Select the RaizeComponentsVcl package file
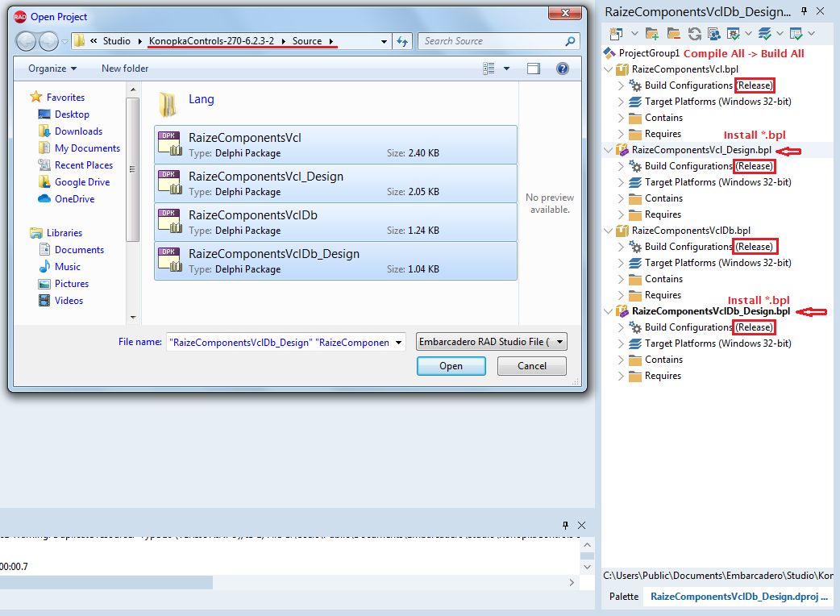 click(x=335, y=144)
